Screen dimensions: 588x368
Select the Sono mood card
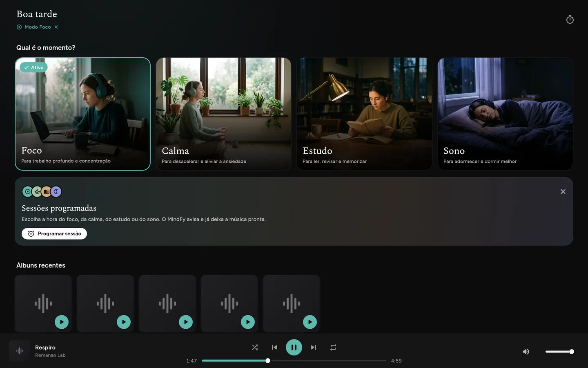tap(505, 114)
